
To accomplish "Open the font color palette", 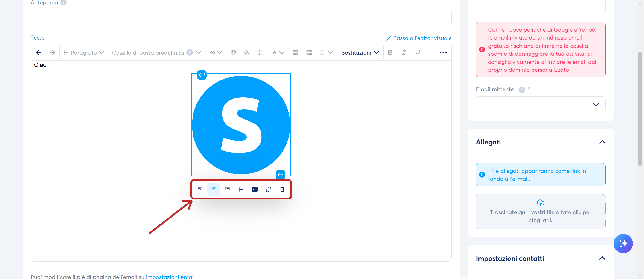I will coord(233,52).
